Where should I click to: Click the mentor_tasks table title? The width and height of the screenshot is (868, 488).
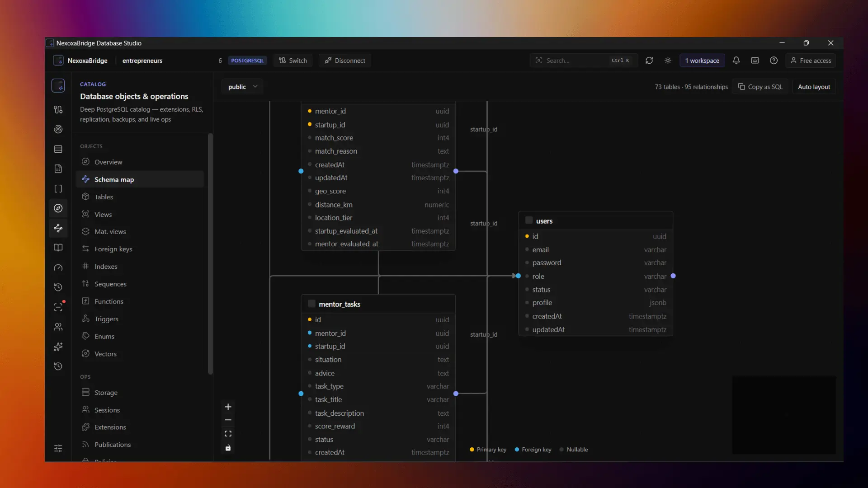tap(340, 304)
